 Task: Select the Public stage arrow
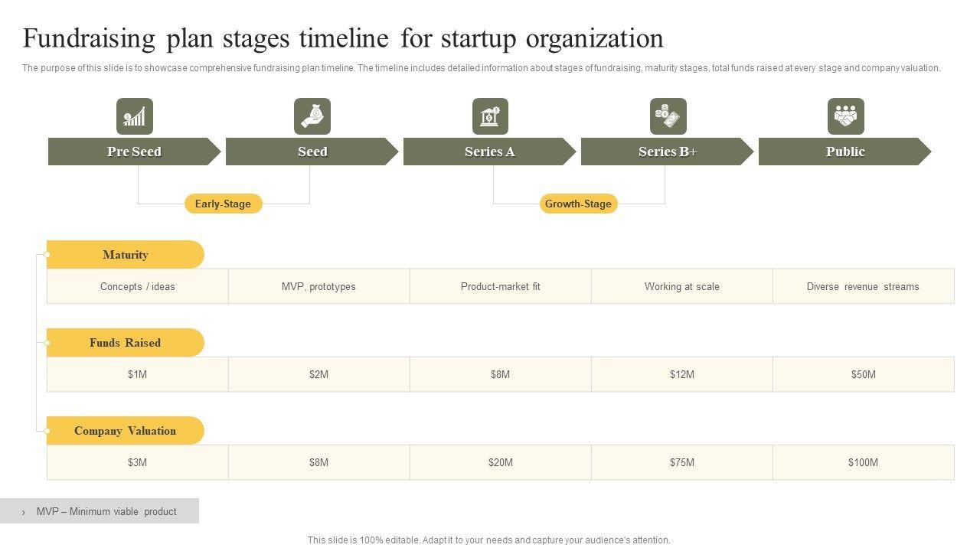click(844, 152)
